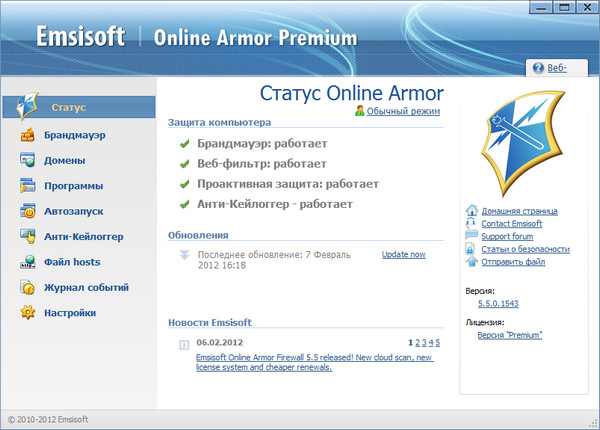Open Домашняя страница home page link
The height and width of the screenshot is (430, 600).
(x=518, y=211)
